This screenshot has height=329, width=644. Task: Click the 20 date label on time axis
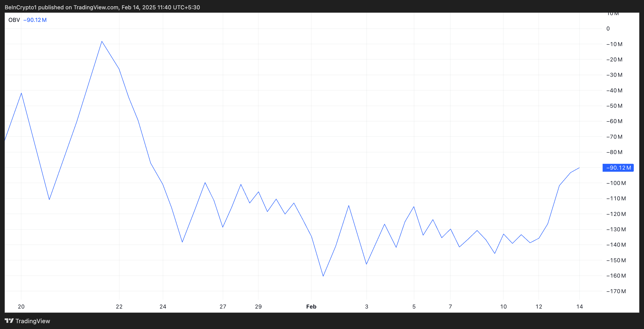coord(21,306)
